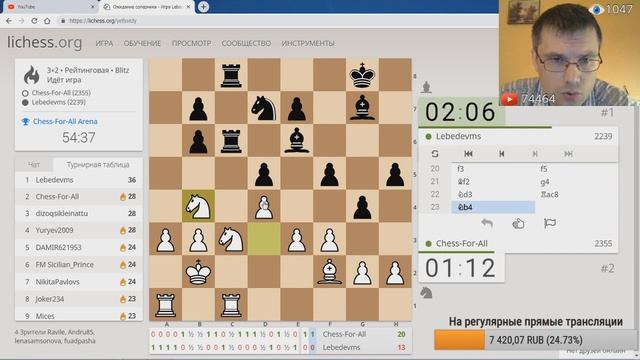
Task: Click the address bar URL
Action: pyautogui.click(x=102, y=20)
